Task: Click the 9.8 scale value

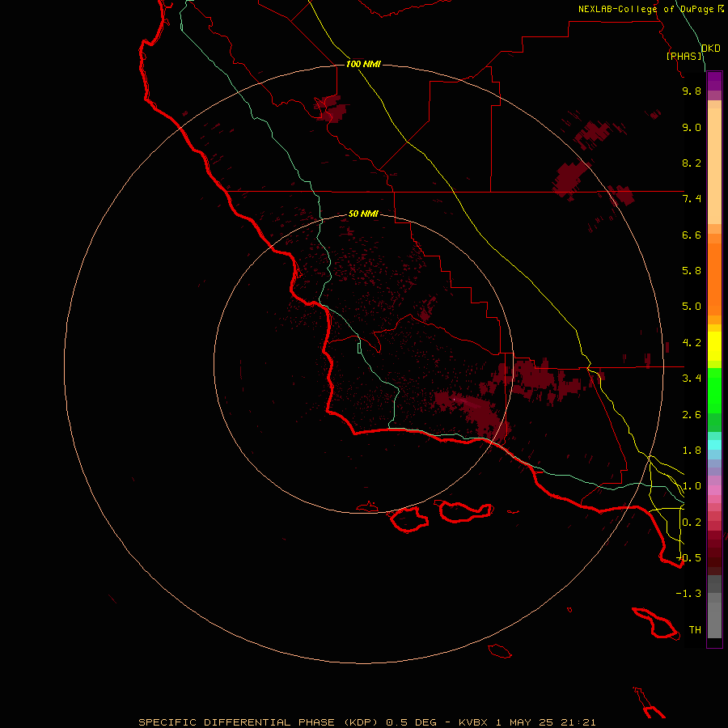Action: point(692,91)
